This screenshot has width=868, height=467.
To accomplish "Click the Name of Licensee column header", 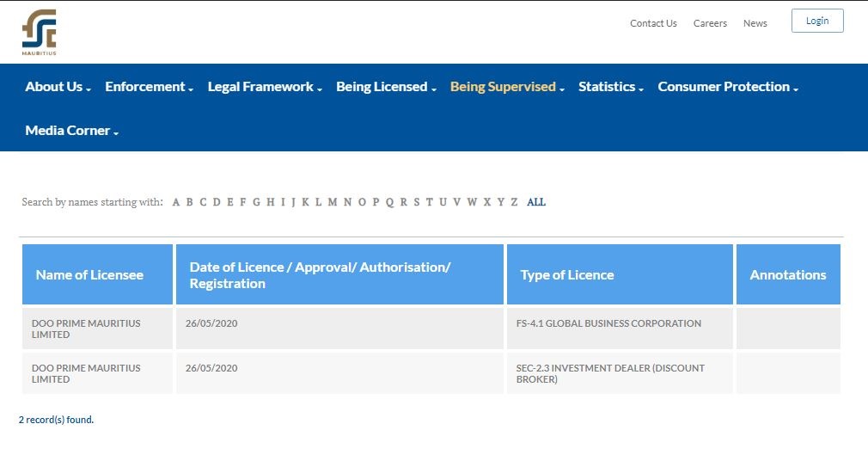I will tap(97, 274).
